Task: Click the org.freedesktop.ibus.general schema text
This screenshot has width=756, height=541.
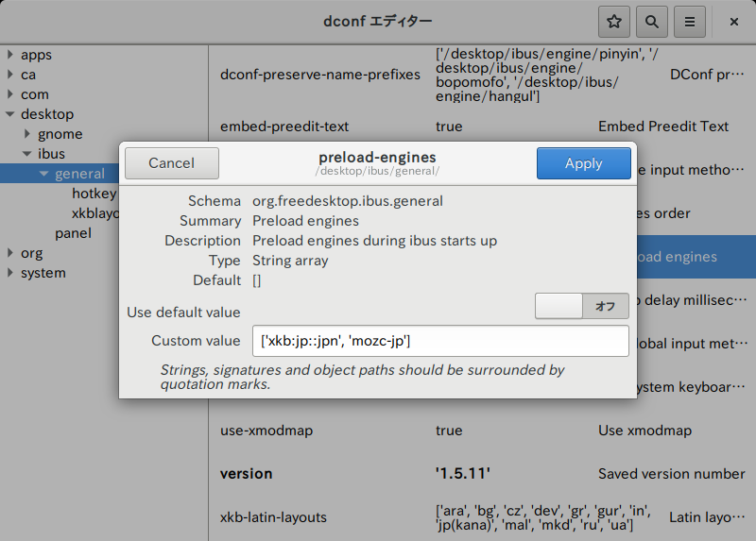Action: tap(348, 201)
